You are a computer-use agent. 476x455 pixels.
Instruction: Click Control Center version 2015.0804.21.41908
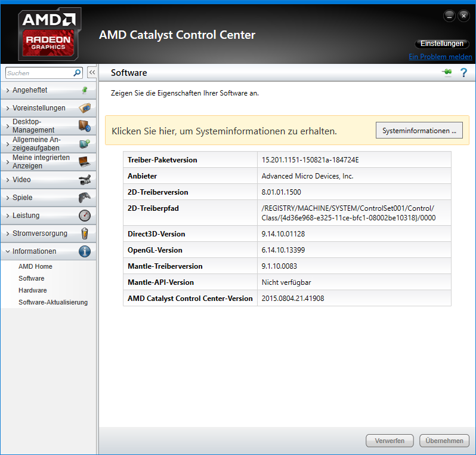click(x=293, y=299)
